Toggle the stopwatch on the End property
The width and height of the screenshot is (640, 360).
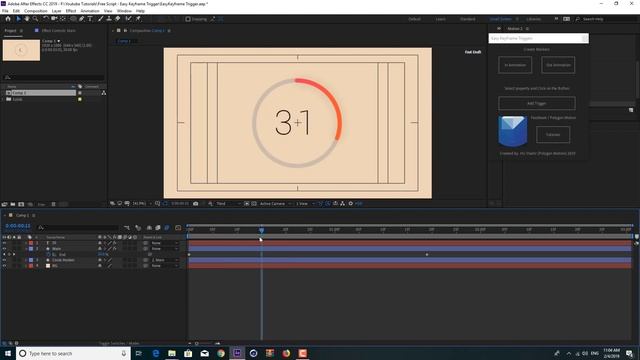pyautogui.click(x=48, y=254)
